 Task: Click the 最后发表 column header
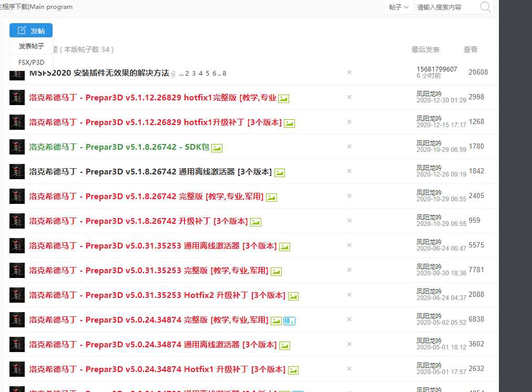click(x=425, y=49)
